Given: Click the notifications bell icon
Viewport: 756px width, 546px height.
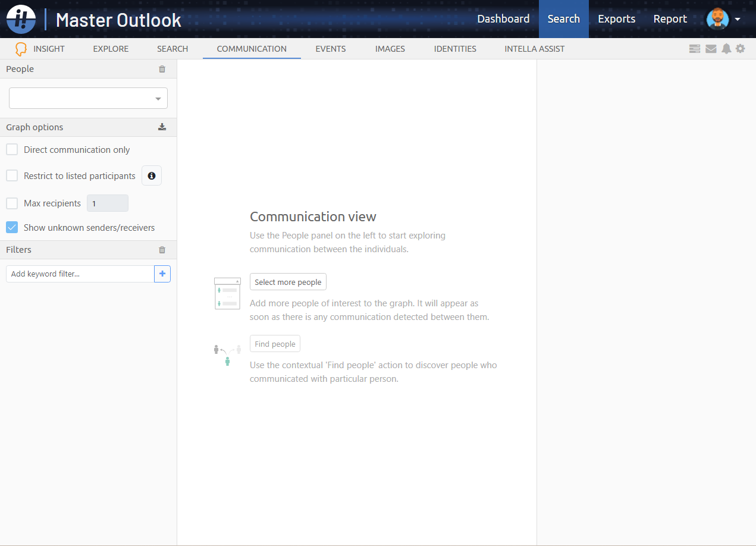Looking at the screenshot, I should click(726, 48).
